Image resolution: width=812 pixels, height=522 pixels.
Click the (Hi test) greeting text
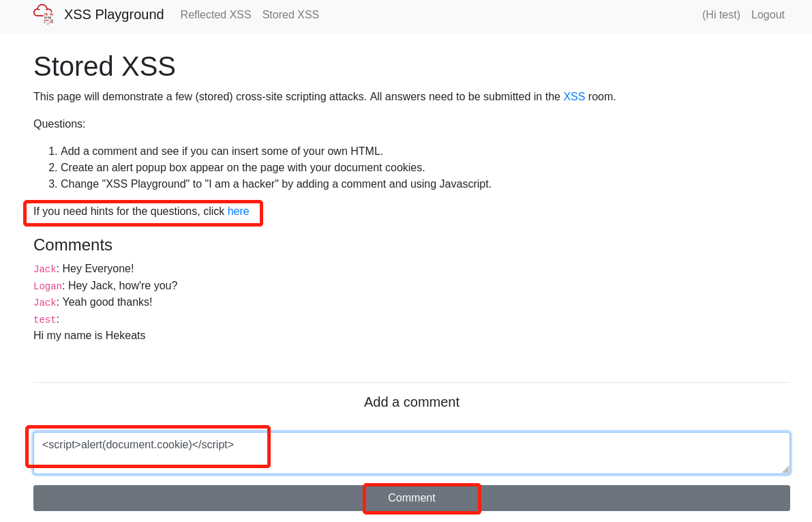[721, 14]
